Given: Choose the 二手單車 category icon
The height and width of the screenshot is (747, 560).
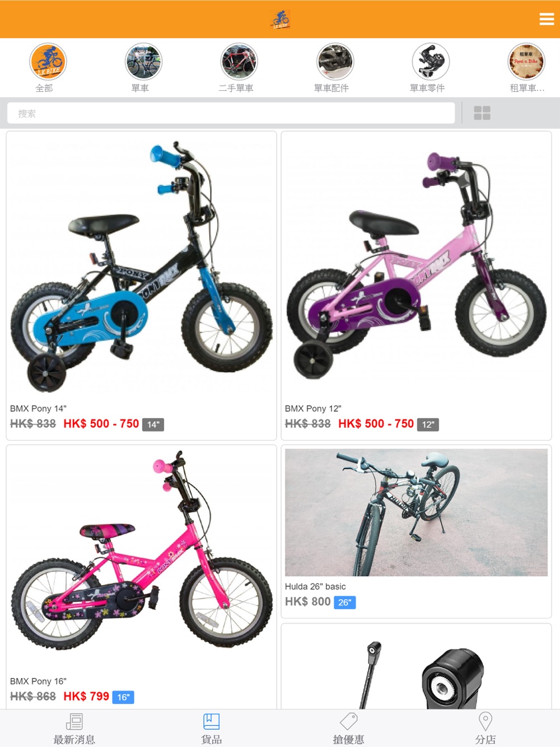Looking at the screenshot, I should [239, 62].
